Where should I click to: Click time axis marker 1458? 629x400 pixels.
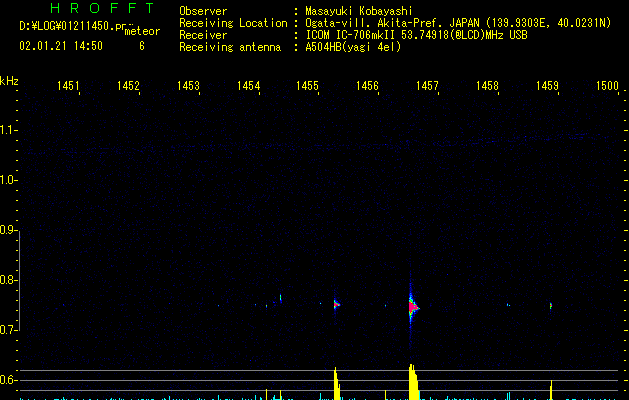pos(487,86)
